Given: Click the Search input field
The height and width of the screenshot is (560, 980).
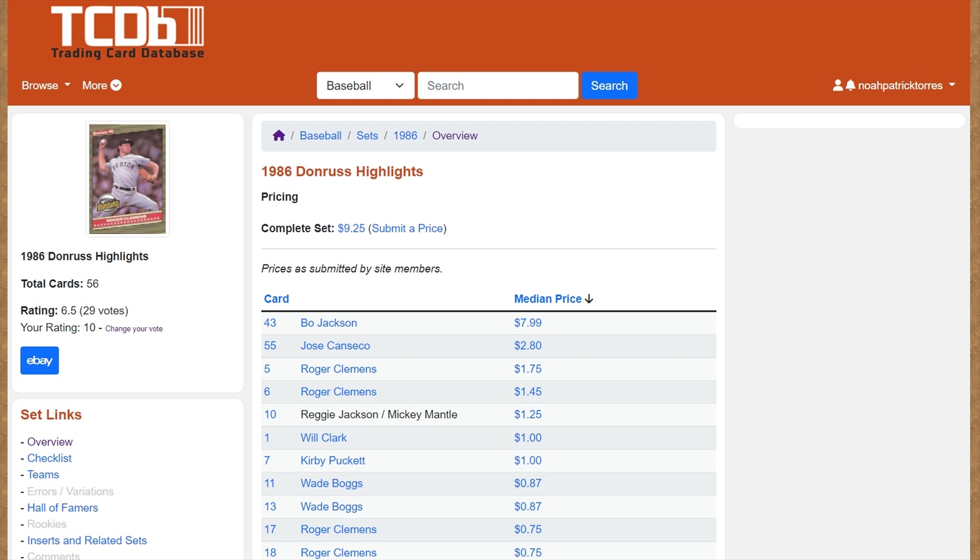Looking at the screenshot, I should [x=498, y=86].
